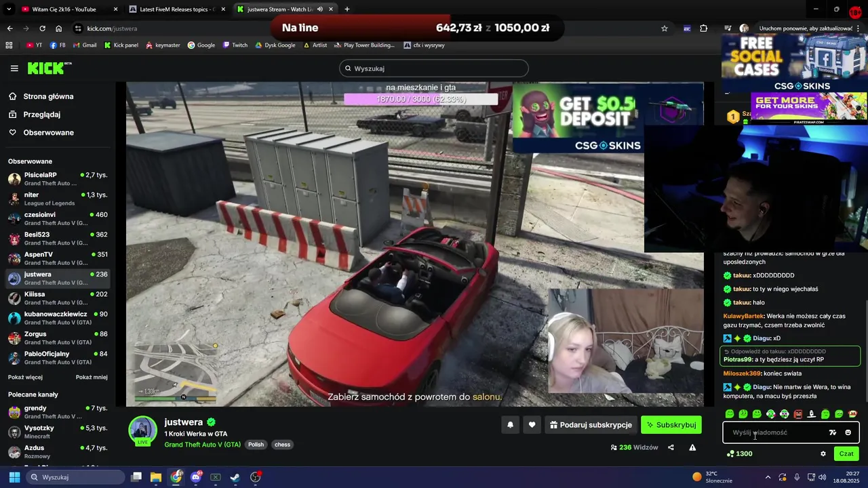The height and width of the screenshot is (488, 868).
Task: Mute the justwera Stream tab audio
Action: 320,9
